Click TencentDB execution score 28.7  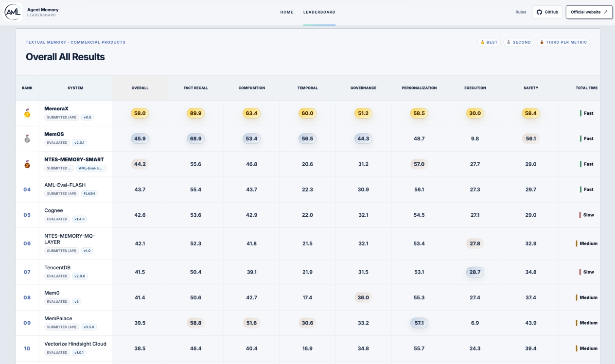475,272
